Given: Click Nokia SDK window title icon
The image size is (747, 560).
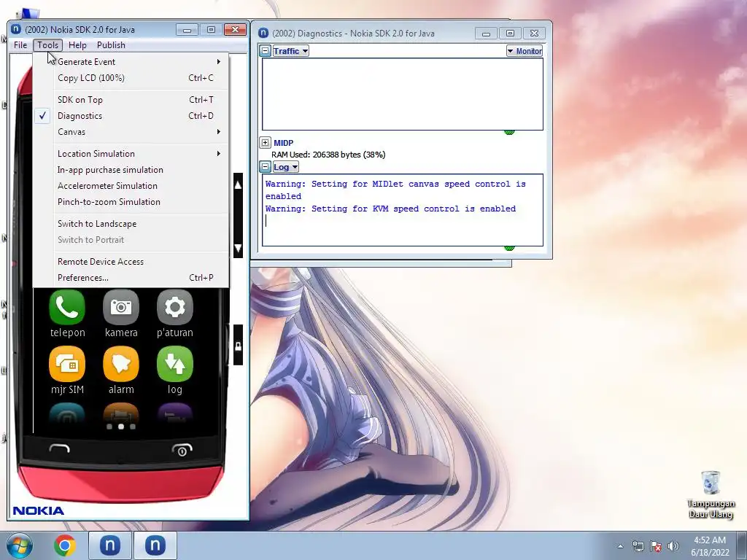Looking at the screenshot, I should [x=16, y=29].
